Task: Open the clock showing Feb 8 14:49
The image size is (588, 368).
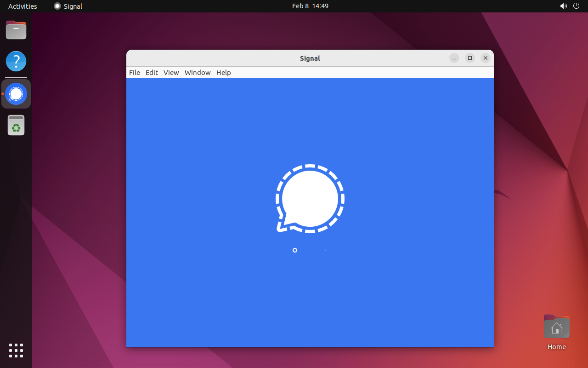Action: 310,6
